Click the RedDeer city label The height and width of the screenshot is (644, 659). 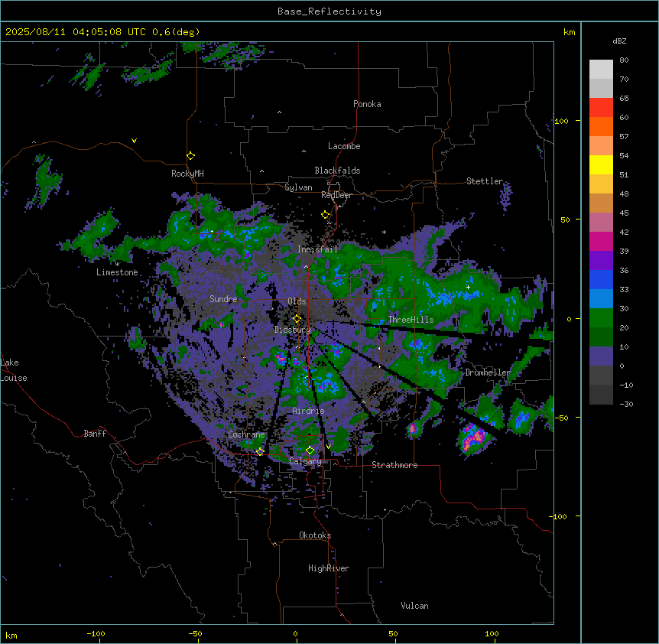pos(336,195)
